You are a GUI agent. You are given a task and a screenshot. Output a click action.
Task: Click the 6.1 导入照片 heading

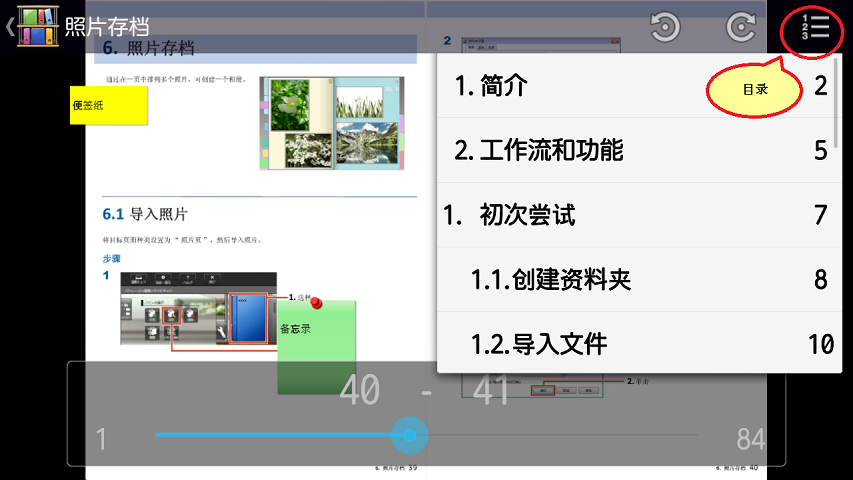click(145, 214)
